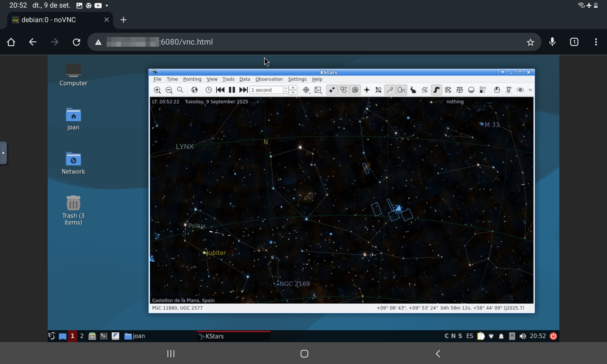Image resolution: width=607 pixels, height=364 pixels.
Task: Click the time-unit down arrow
Action: pyautogui.click(x=293, y=92)
